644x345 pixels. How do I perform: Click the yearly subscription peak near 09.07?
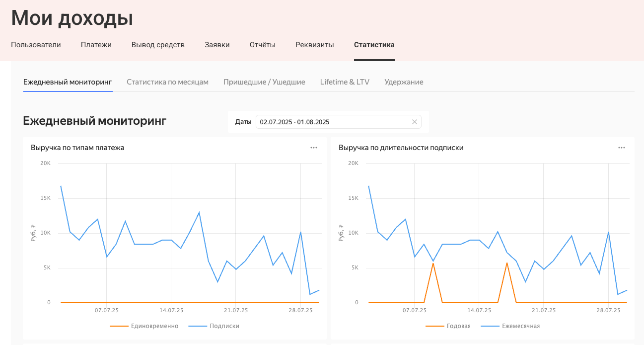(433, 263)
